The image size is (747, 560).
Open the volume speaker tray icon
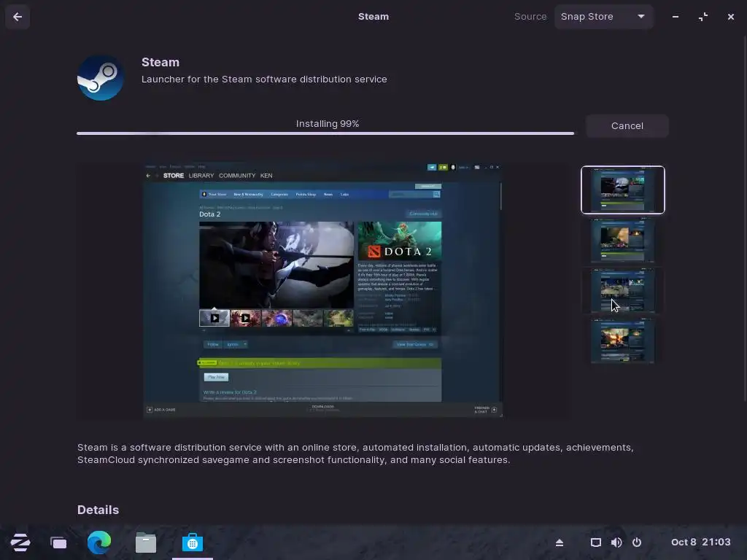[616, 542]
